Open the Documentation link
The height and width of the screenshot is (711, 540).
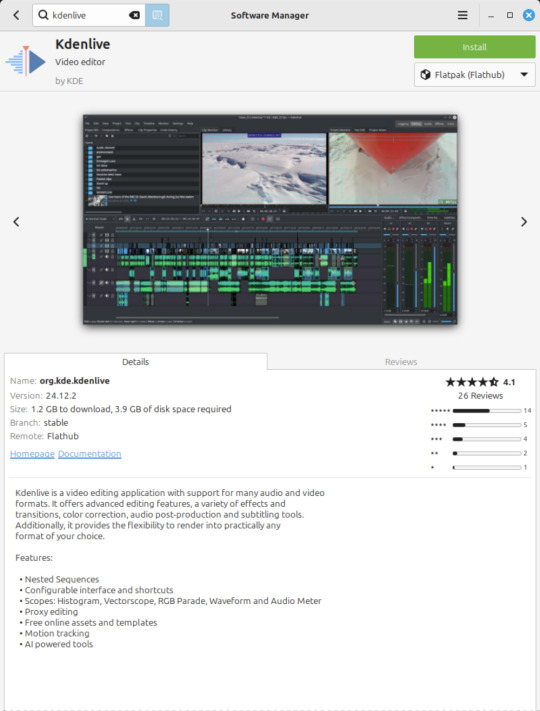pos(89,454)
